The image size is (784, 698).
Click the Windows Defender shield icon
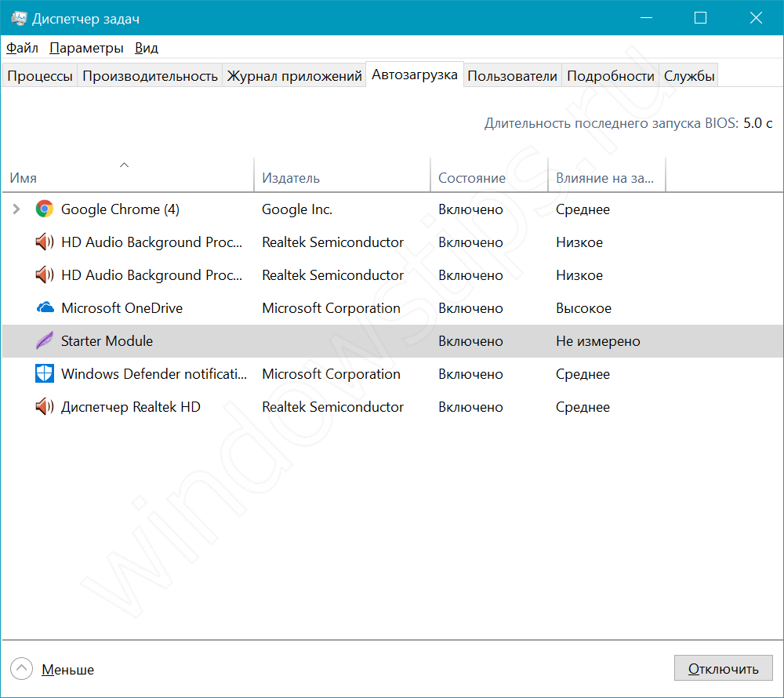44,374
